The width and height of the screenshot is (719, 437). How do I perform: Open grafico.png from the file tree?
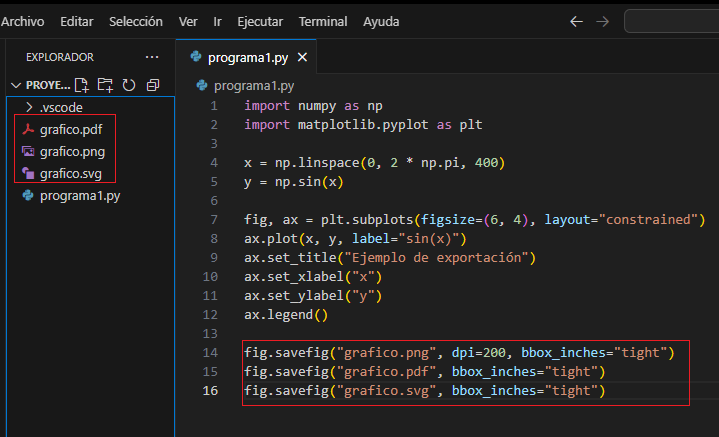click(x=72, y=151)
